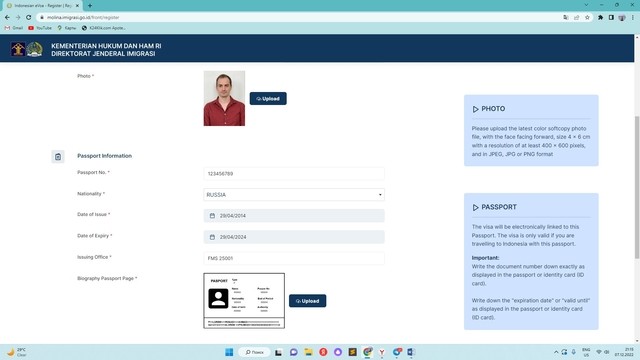
Task: Switch the ENG US input language
Action: (586, 352)
